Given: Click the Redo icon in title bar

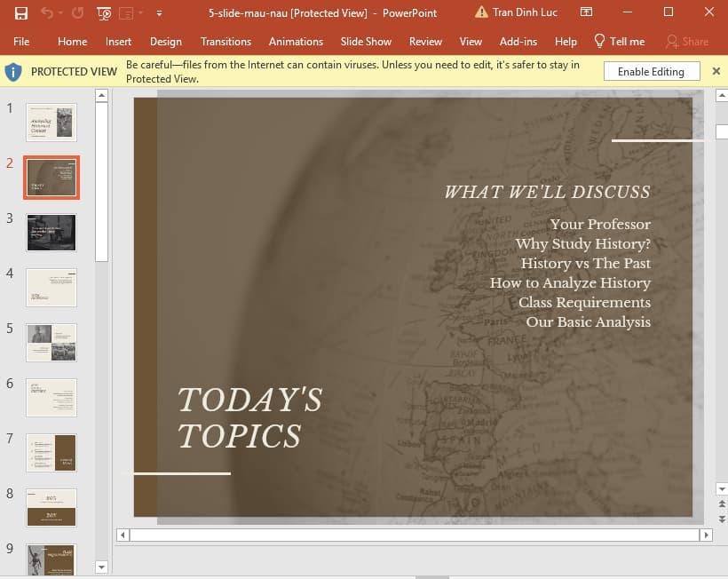Looking at the screenshot, I should pyautogui.click(x=77, y=13).
